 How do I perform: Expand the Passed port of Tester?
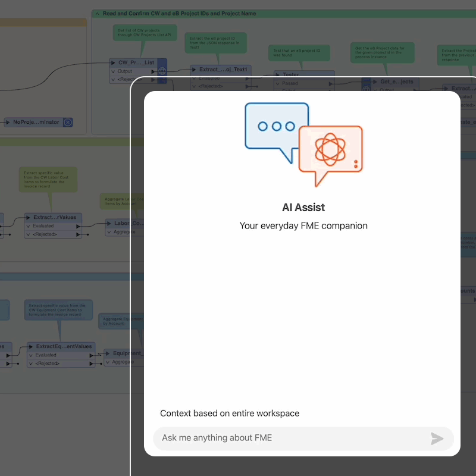[277, 83]
